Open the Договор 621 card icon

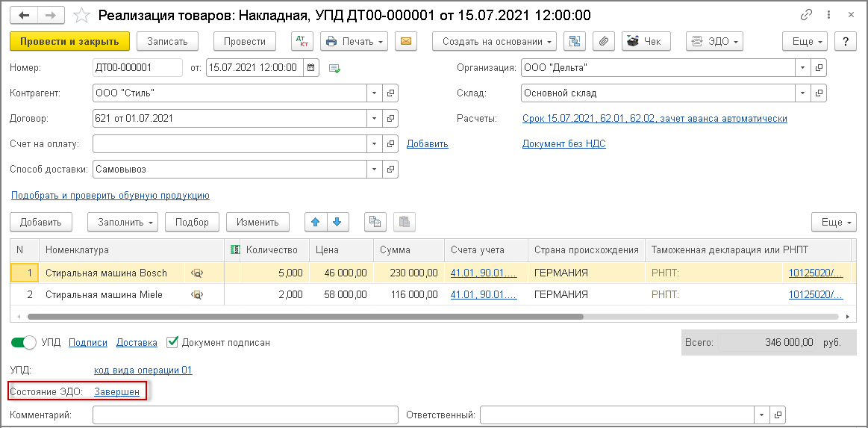(391, 119)
